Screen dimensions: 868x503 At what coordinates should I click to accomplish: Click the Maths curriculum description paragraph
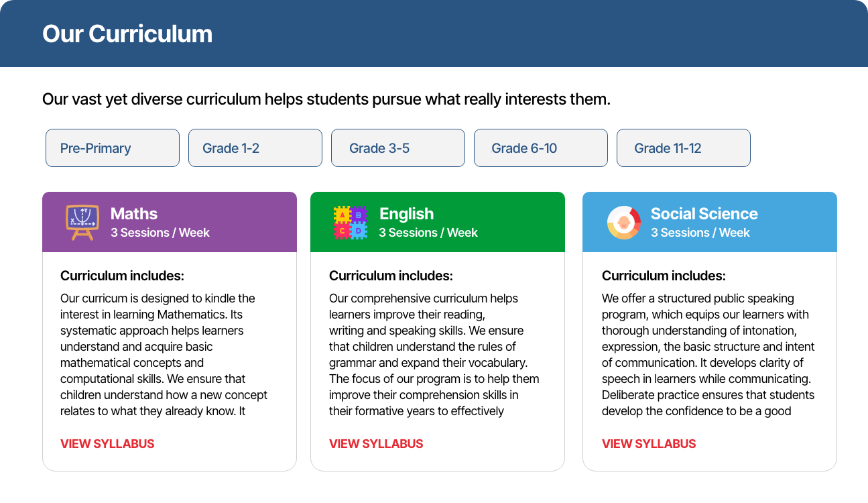pos(164,355)
